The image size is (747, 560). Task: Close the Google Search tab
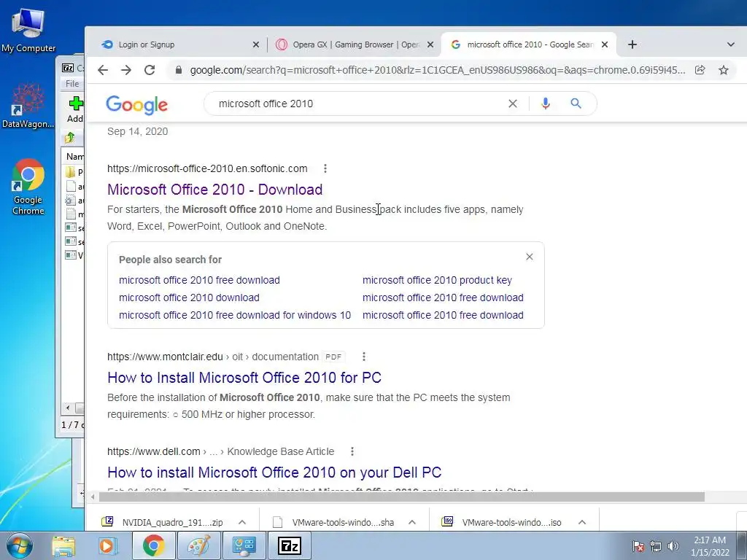[x=605, y=44]
